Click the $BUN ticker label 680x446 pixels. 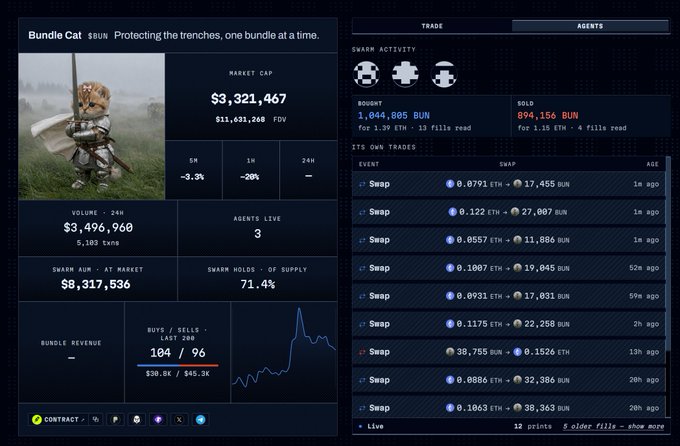tap(98, 36)
